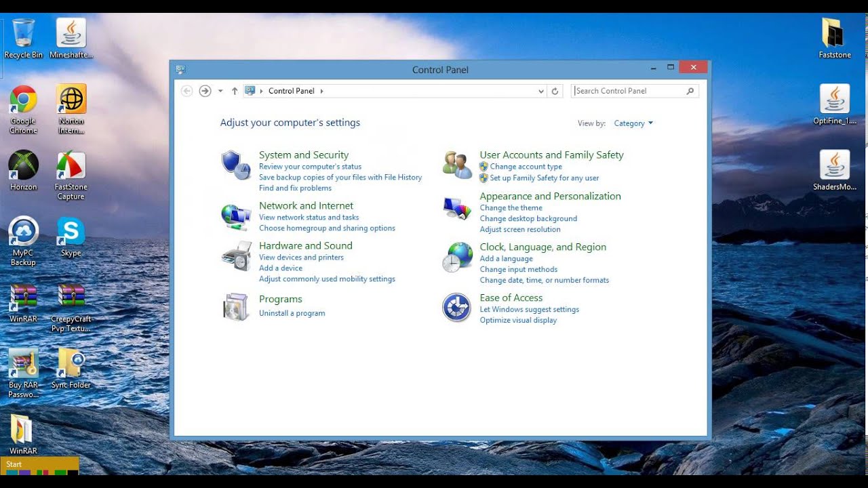Open Choose homegroup and sharing options
Viewport: 868px width, 488px height.
pos(327,228)
